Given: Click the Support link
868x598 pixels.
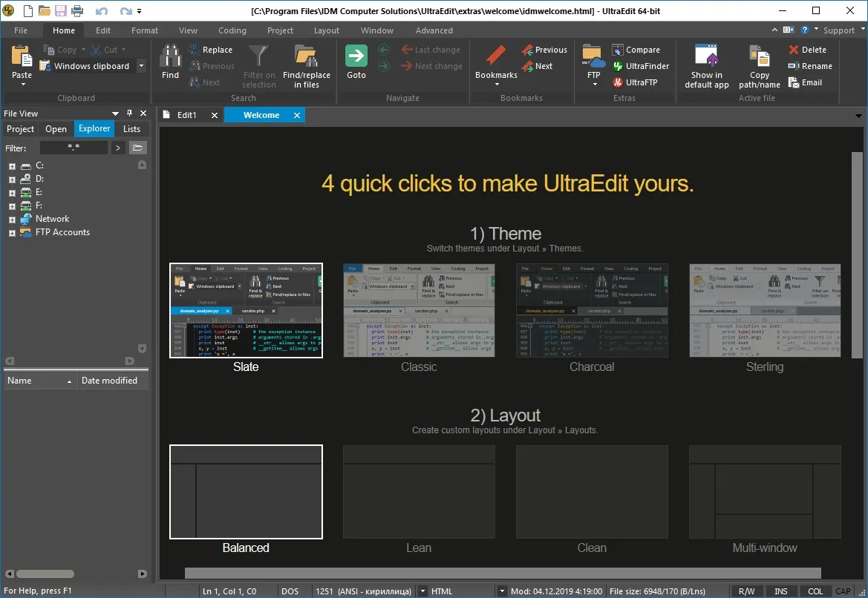Looking at the screenshot, I should pos(838,30).
